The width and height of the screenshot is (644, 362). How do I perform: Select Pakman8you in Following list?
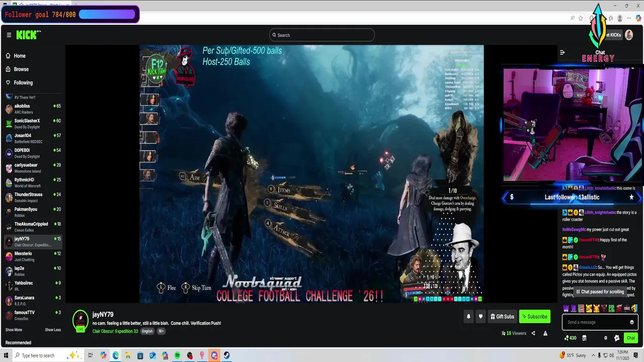[33, 212]
